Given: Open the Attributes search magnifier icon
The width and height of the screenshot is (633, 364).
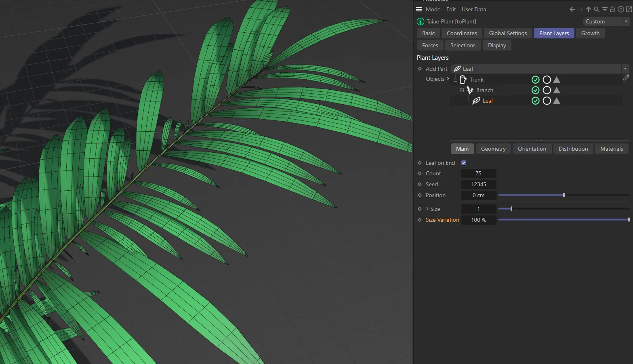Looking at the screenshot, I should (596, 9).
